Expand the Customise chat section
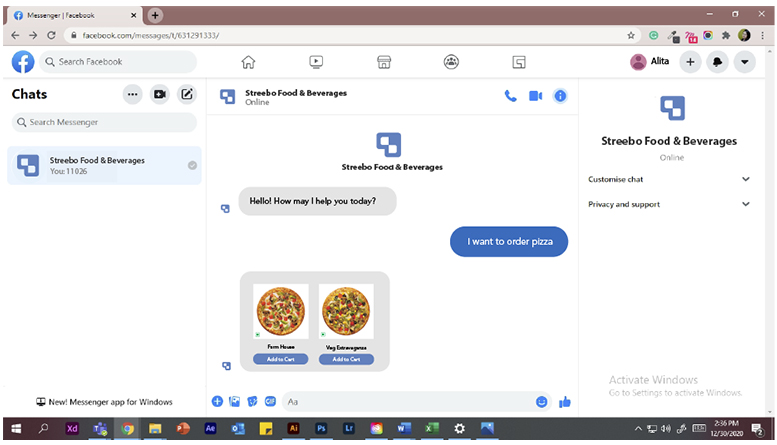777x445 pixels. 669,179
